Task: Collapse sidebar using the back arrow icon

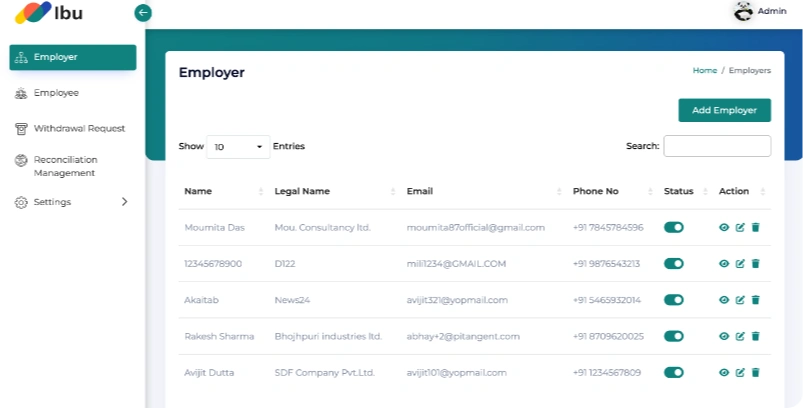Action: (x=143, y=13)
